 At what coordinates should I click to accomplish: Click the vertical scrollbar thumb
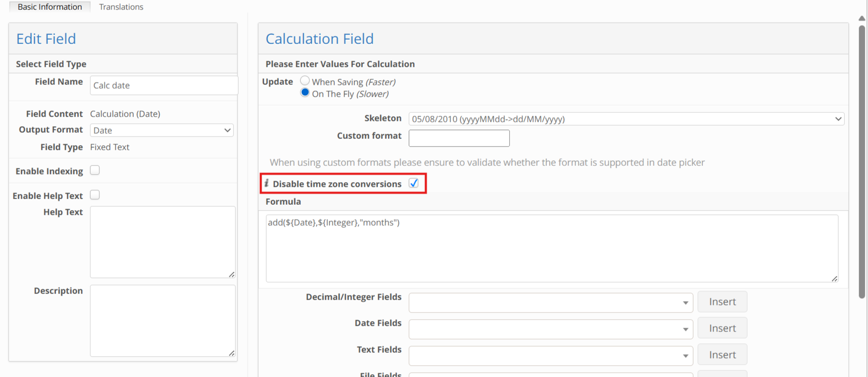point(862,161)
